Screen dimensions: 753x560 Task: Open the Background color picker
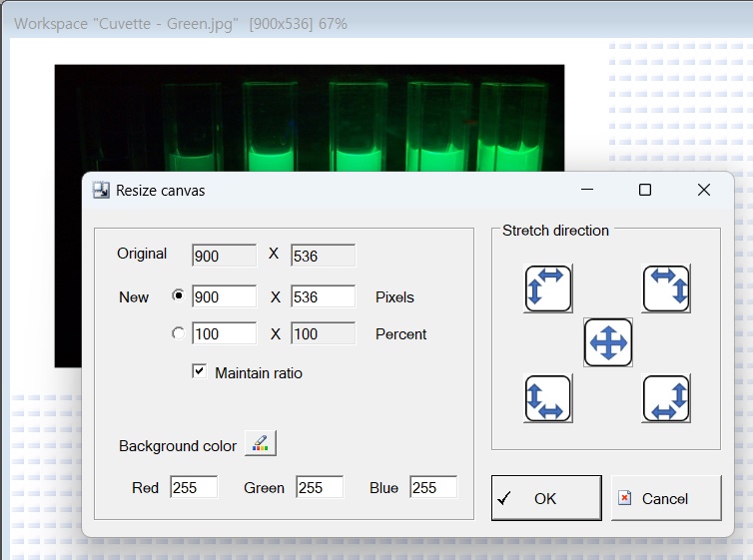coord(260,444)
